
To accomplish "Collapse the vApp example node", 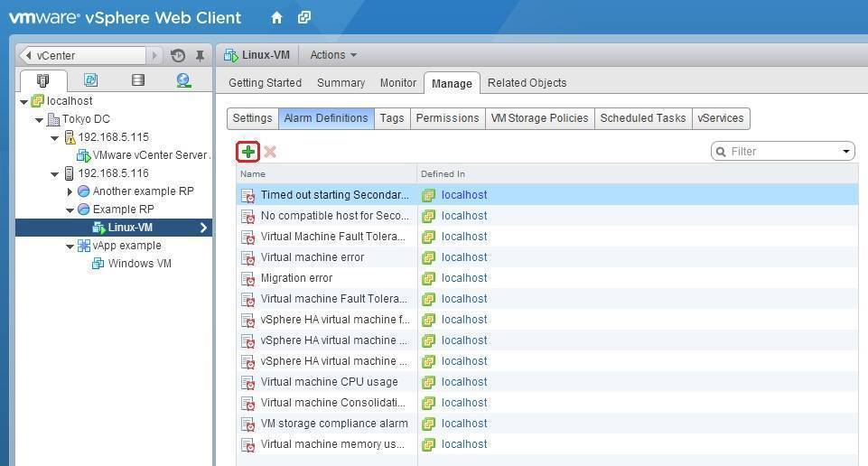I will 70,247.
